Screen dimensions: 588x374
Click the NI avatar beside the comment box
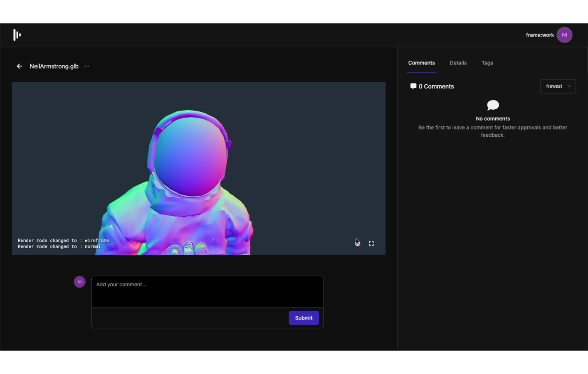pyautogui.click(x=79, y=282)
